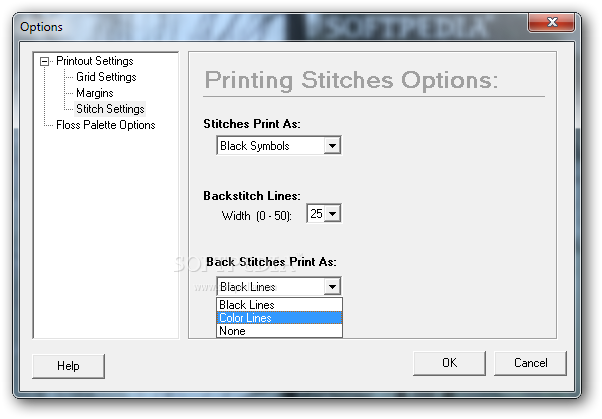The height and width of the screenshot is (419, 602).
Task: Open the Backstitch Width dropdown
Action: [x=333, y=213]
